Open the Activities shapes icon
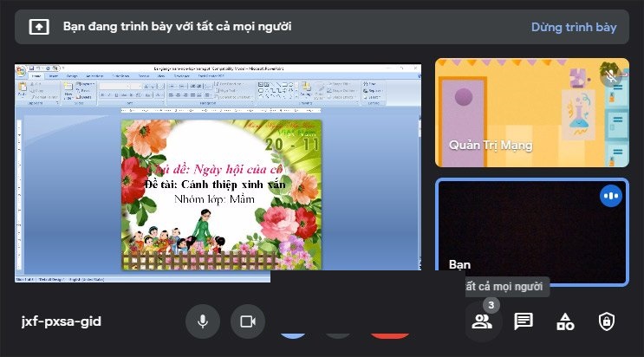Screen dimensions: 644x357 pos(565,321)
